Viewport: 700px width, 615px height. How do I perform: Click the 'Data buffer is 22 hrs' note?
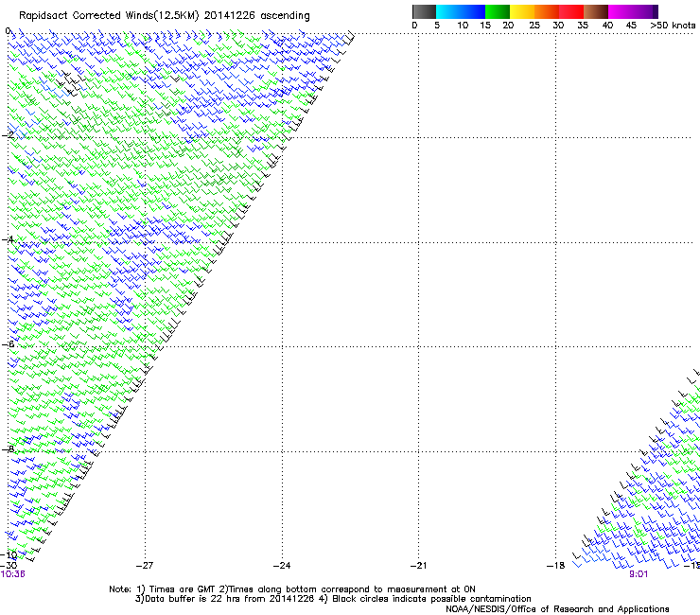pos(333,599)
